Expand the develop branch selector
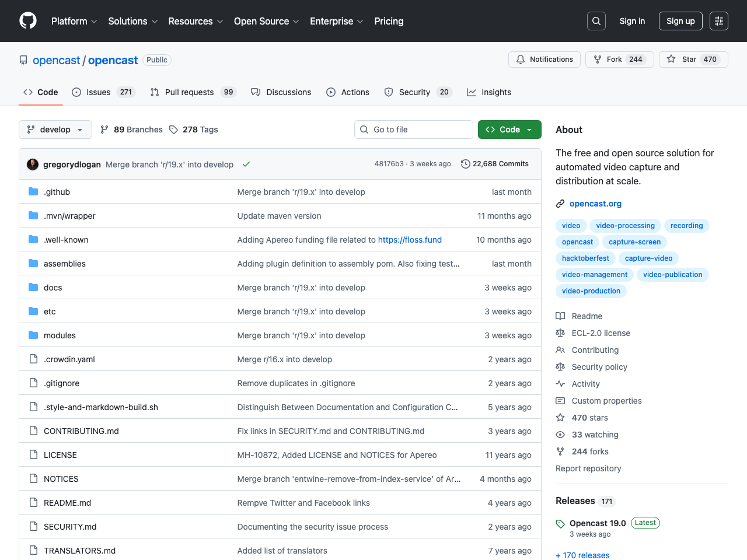The width and height of the screenshot is (747, 560). point(55,129)
